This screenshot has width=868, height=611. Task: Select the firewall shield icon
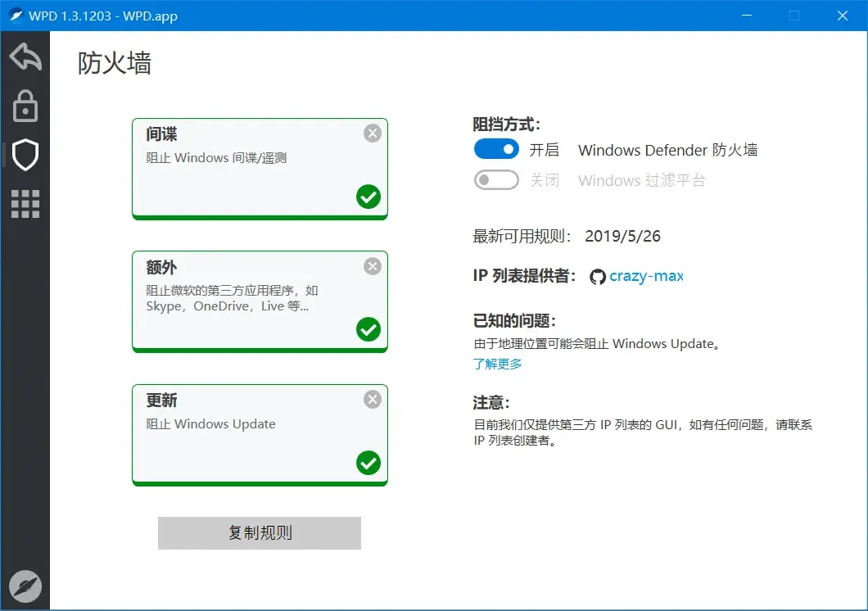25,155
